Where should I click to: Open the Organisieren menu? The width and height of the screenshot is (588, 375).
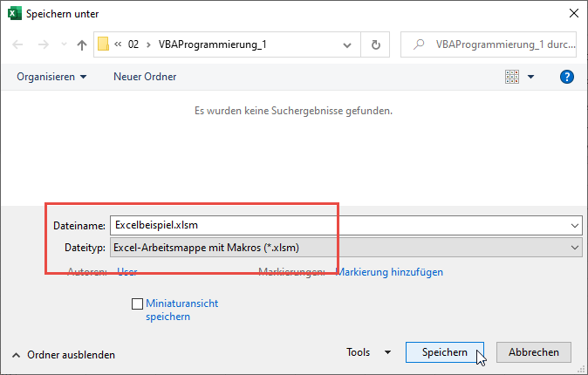click(51, 77)
